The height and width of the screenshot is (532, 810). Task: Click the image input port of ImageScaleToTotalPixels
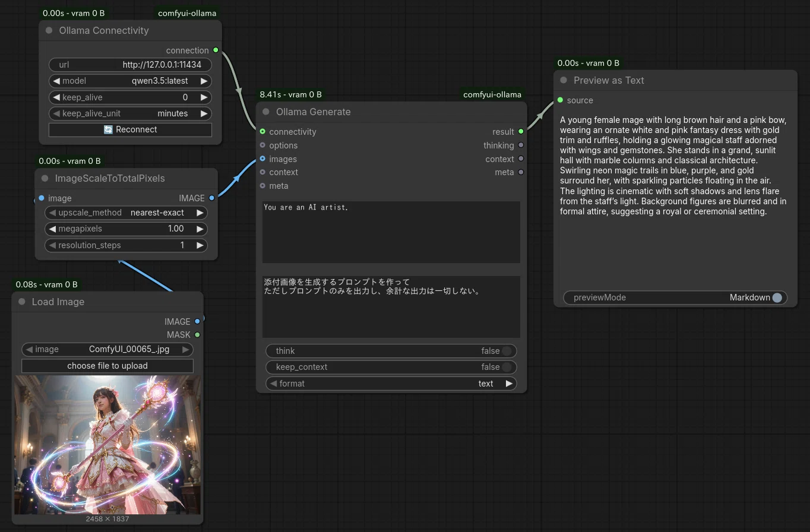[x=41, y=198]
